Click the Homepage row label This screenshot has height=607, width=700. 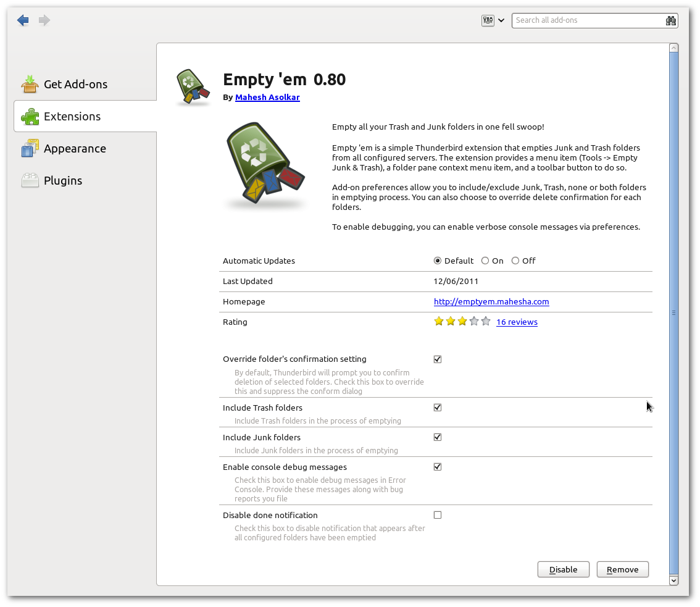(x=244, y=302)
